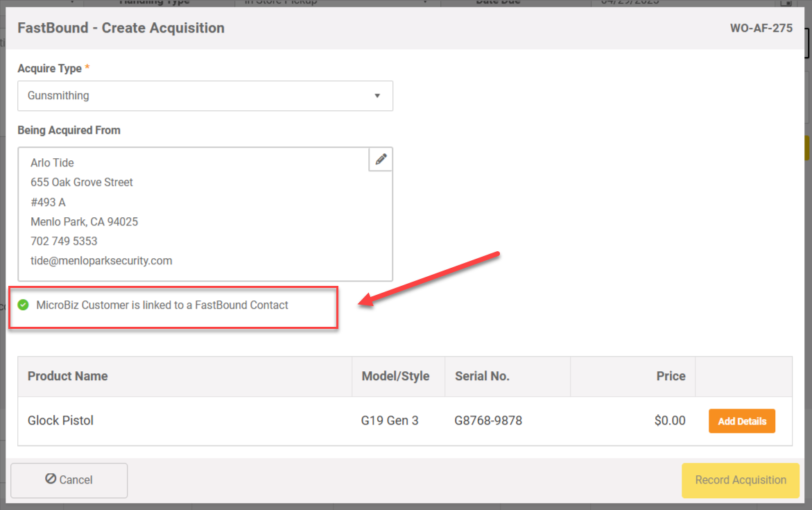Screen dimensions: 812x510
Task: Click the #493 A address line
Action: (48, 202)
